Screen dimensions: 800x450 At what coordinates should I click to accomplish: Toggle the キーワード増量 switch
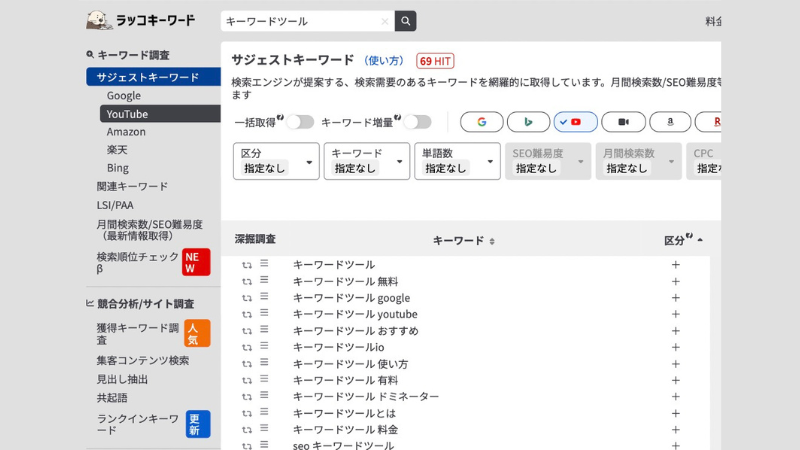click(x=417, y=122)
